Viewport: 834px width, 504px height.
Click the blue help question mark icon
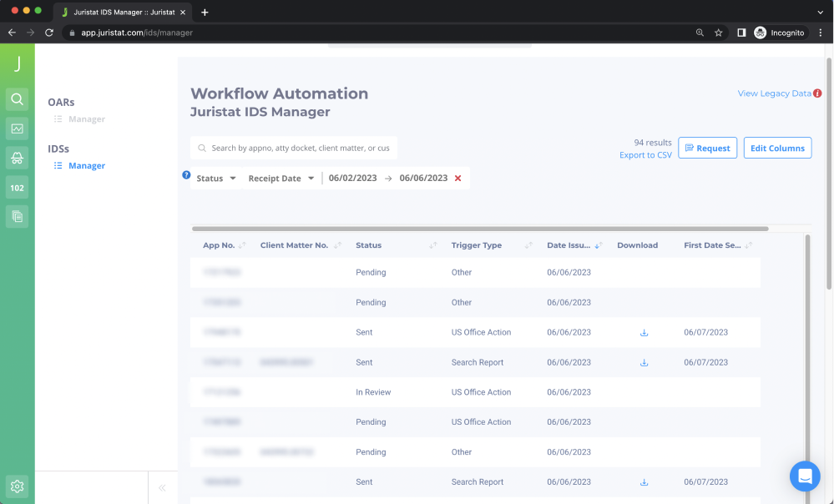[186, 174]
